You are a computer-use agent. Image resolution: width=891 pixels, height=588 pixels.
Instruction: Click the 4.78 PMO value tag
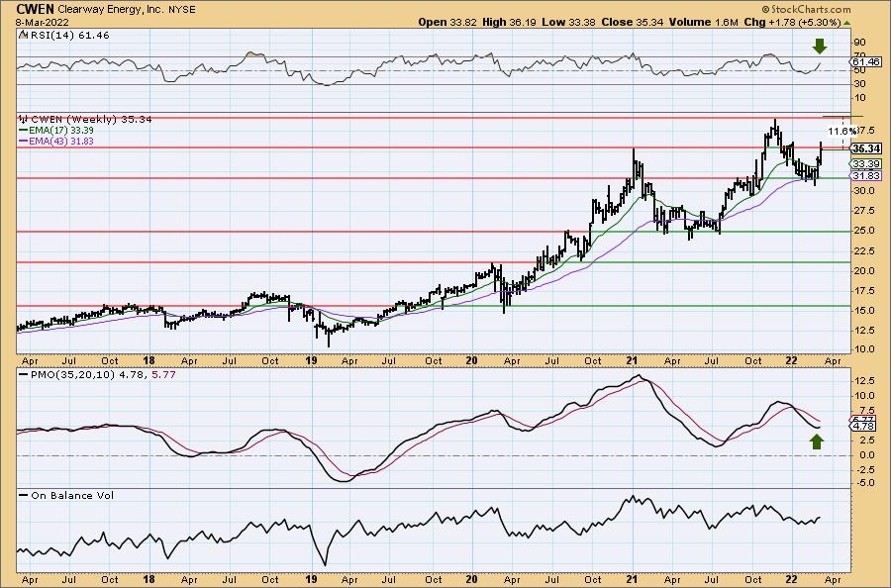point(864,426)
